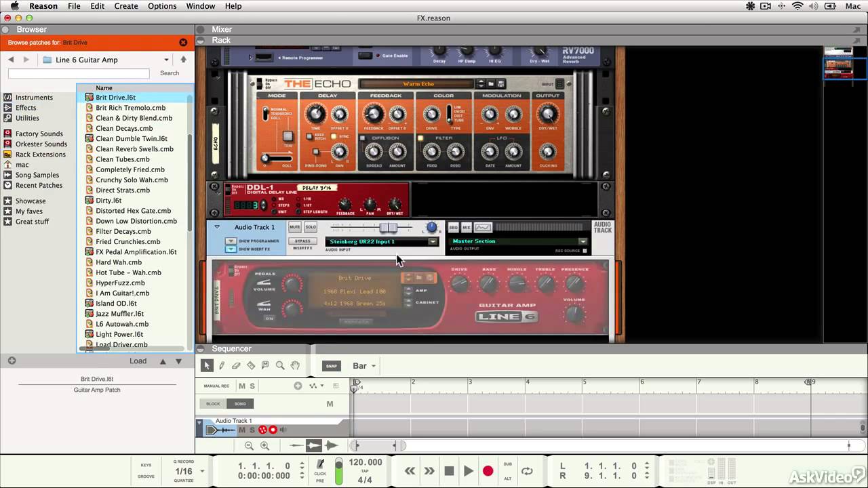Click the Rewind button
Viewport: 868px width, 488px height.
(x=410, y=470)
